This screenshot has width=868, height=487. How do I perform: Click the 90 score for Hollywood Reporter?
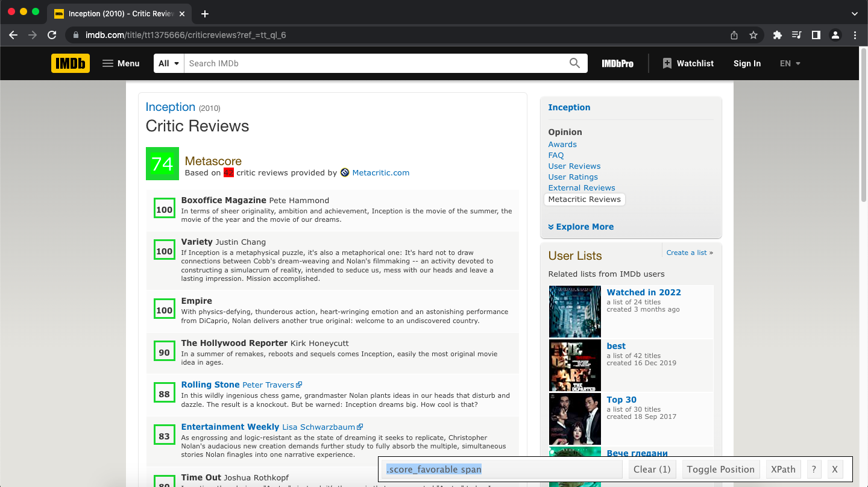point(165,351)
